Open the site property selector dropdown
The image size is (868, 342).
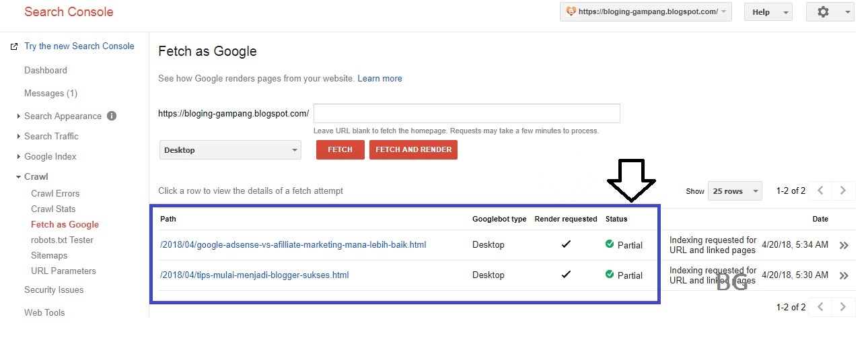pyautogui.click(x=645, y=12)
